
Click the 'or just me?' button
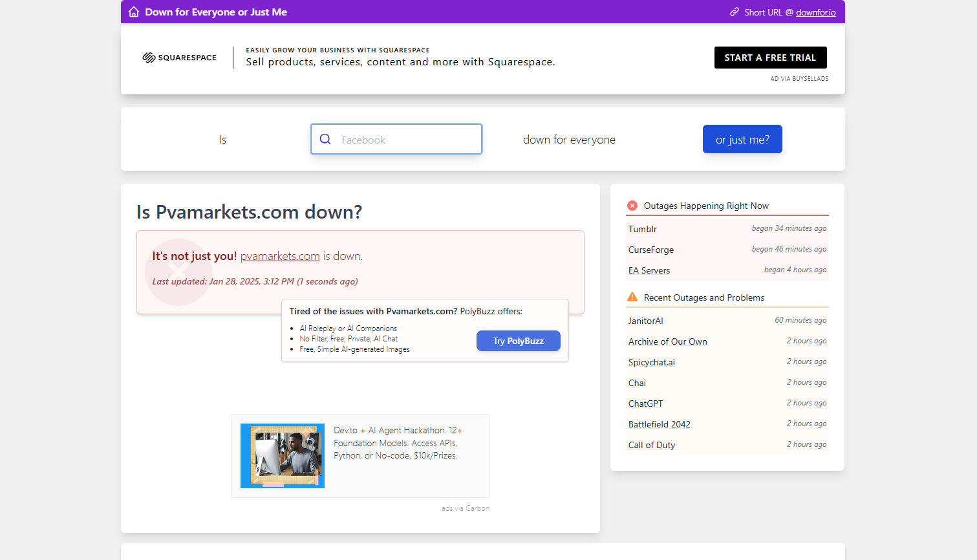pyautogui.click(x=742, y=139)
